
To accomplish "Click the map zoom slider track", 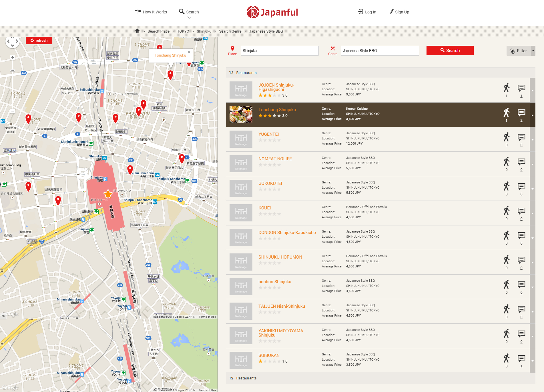I will [13, 84].
